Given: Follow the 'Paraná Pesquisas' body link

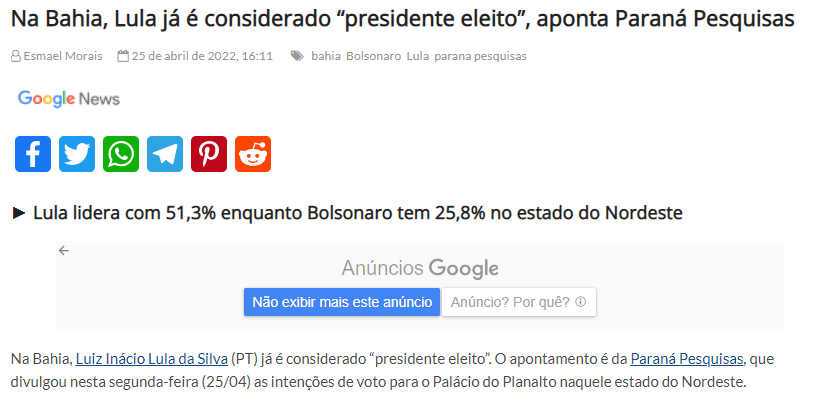Looking at the screenshot, I should 686,358.
